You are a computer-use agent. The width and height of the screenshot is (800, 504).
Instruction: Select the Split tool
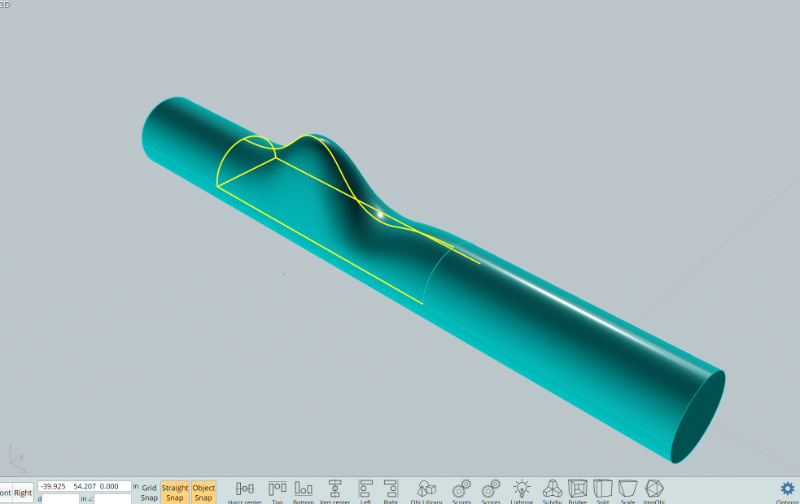coord(603,490)
